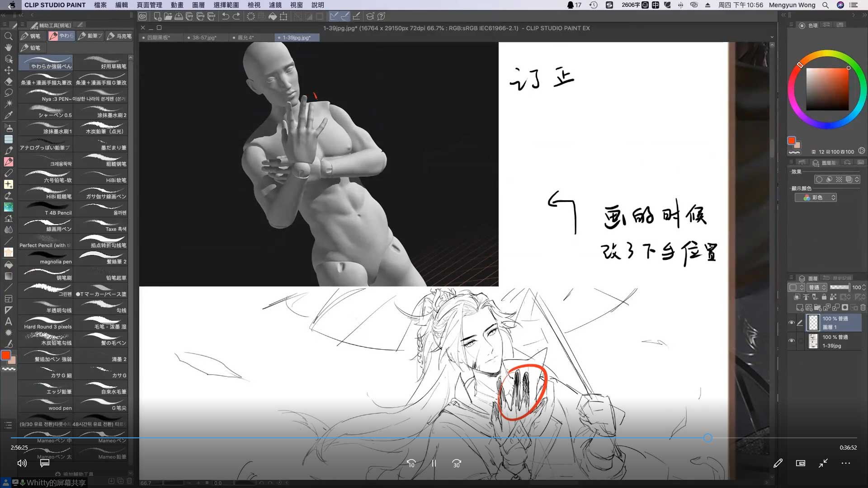Viewport: 868px width, 488px height.
Task: Click the Export as PNG icon
Action: 200,17
